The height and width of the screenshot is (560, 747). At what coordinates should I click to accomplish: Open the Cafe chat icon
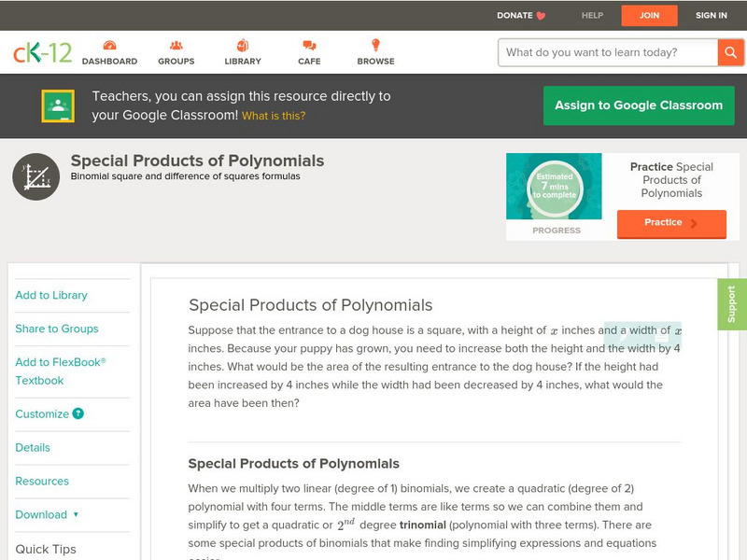pos(309,46)
